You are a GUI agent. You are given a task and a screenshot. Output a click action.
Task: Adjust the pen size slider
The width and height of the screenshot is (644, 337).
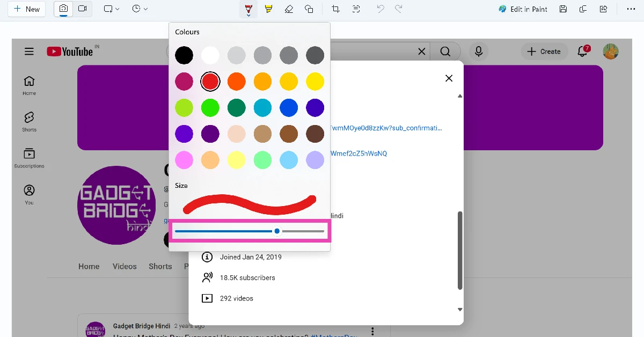tap(277, 231)
